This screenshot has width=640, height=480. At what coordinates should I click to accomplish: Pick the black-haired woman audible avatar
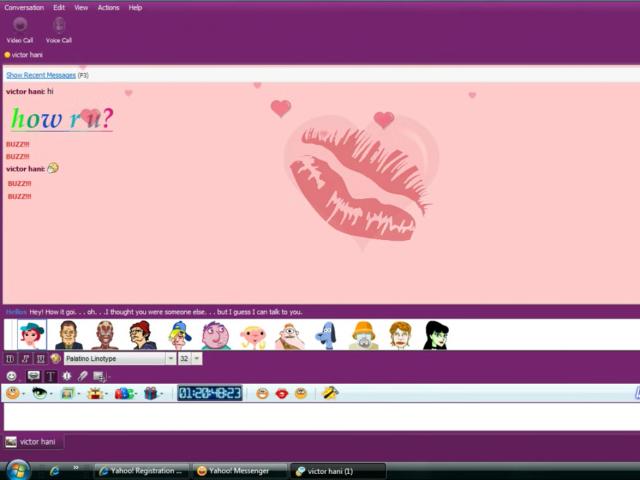pos(436,335)
